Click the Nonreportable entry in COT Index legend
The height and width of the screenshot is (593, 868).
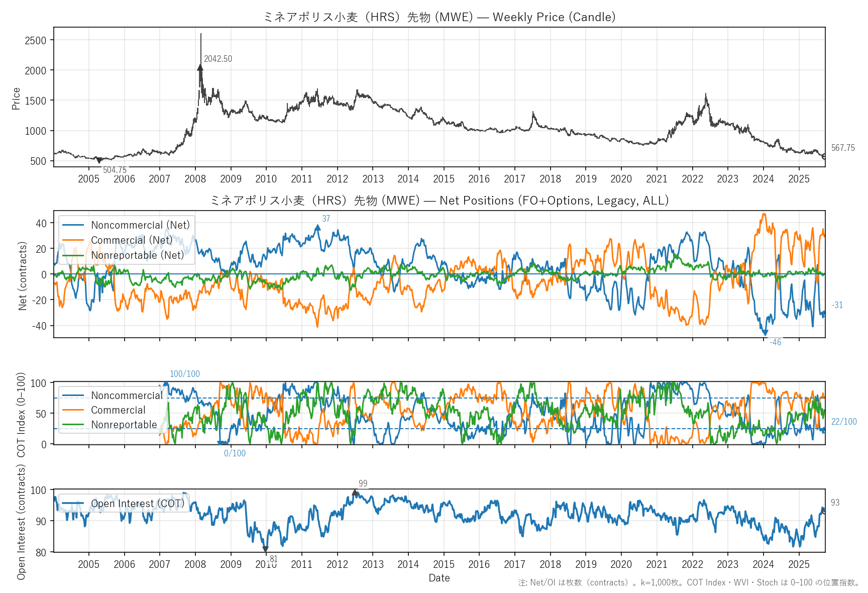pyautogui.click(x=124, y=425)
